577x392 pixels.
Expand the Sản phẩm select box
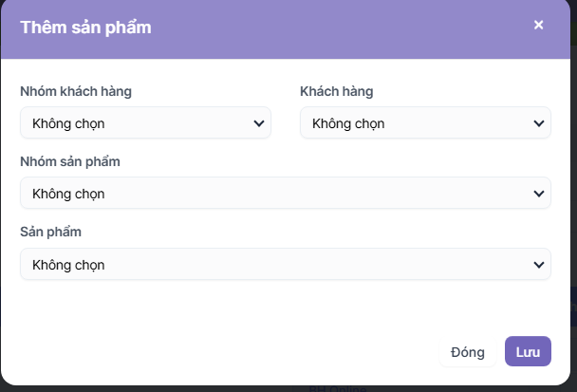tap(285, 264)
